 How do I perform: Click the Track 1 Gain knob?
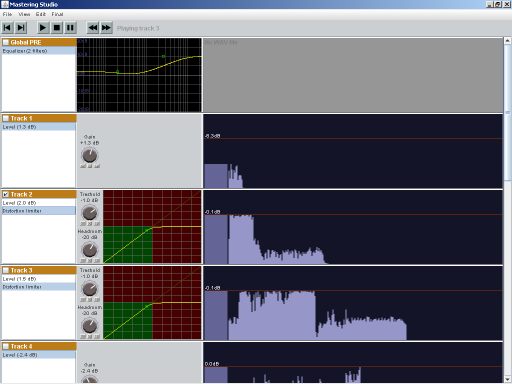pyautogui.click(x=90, y=155)
